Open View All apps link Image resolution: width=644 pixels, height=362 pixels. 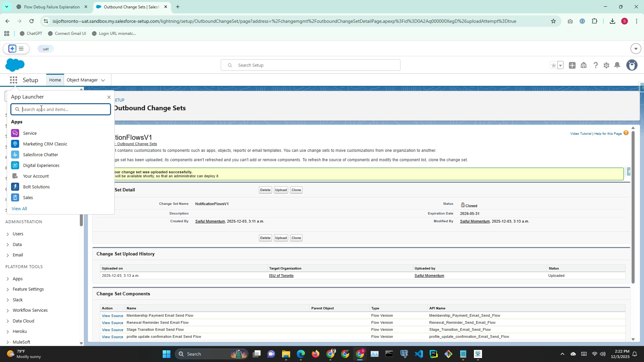click(19, 209)
